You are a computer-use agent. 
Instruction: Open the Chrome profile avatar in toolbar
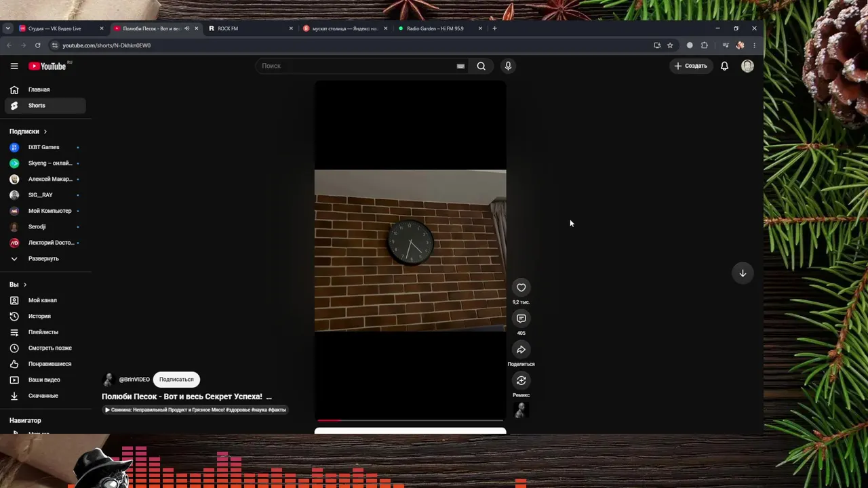click(740, 45)
